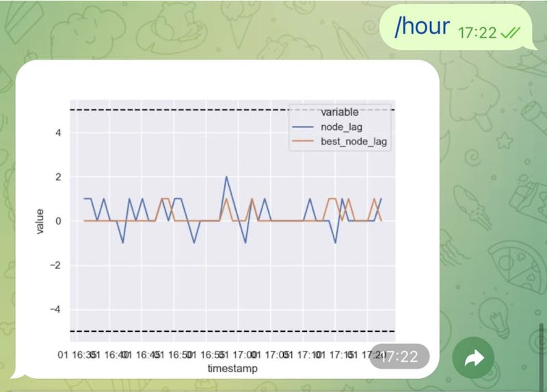This screenshot has height=392, width=547.
Task: Click the double-check read receipt icon
Action: point(509,32)
